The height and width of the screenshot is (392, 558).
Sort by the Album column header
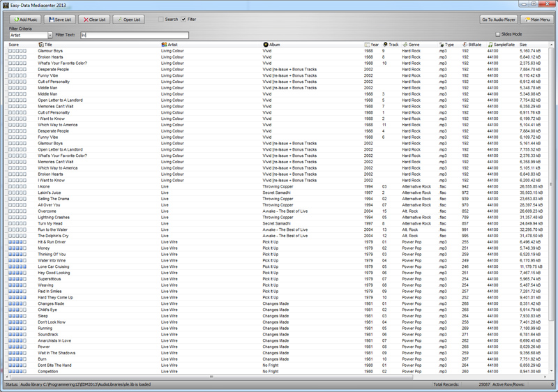tap(274, 45)
